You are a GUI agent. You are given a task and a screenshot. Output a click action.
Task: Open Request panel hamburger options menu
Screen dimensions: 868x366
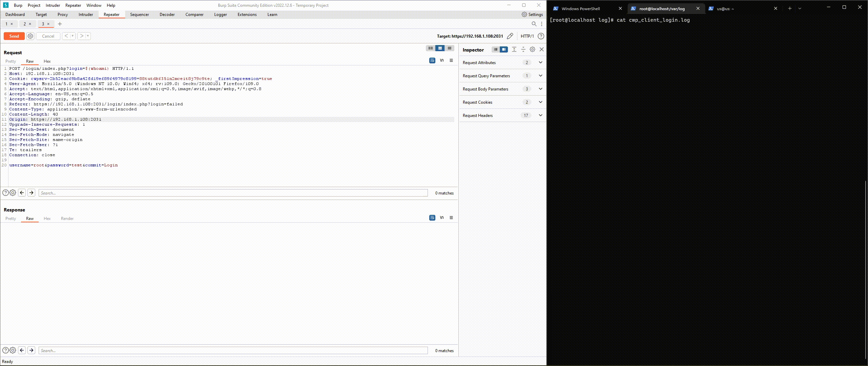[x=451, y=60]
